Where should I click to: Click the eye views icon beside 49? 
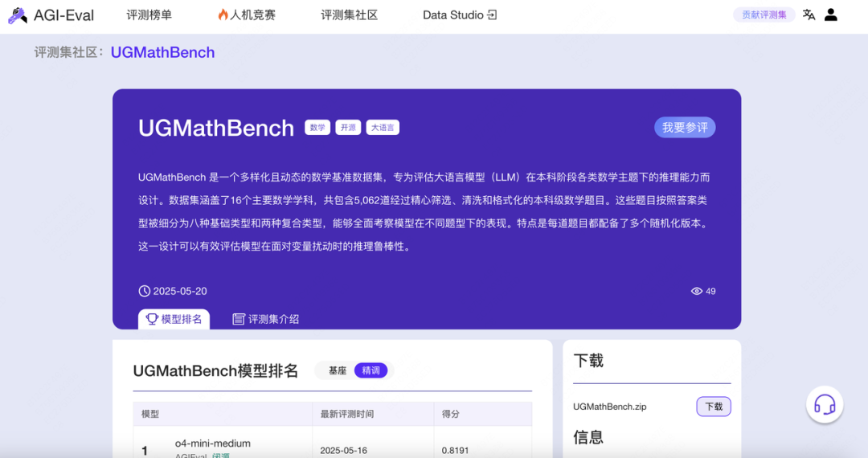696,291
